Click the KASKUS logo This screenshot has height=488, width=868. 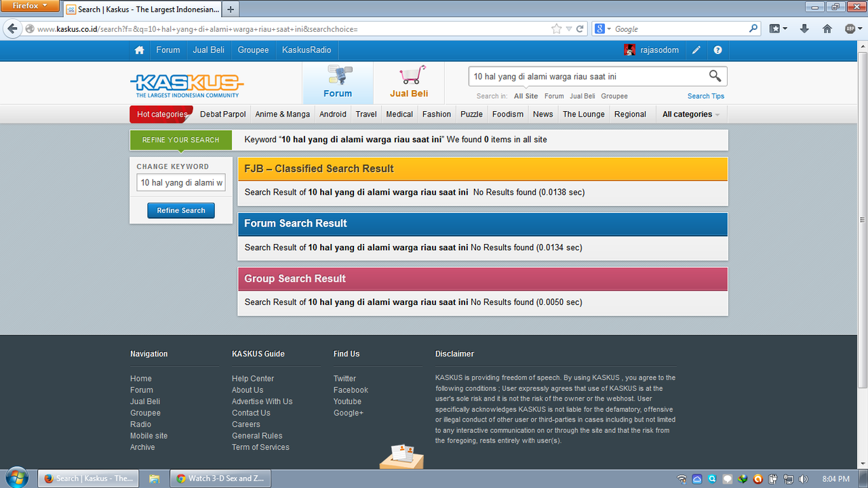tap(186, 85)
